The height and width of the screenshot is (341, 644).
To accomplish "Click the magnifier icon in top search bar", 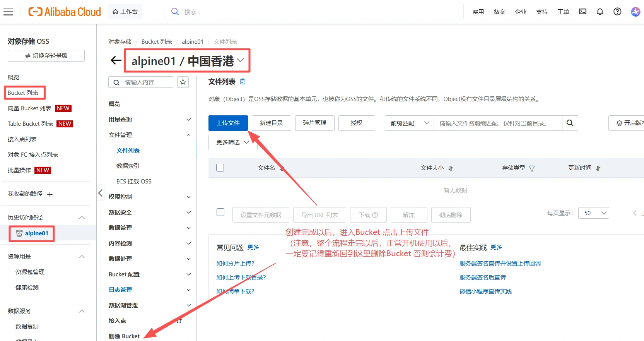I will pyautogui.click(x=175, y=12).
